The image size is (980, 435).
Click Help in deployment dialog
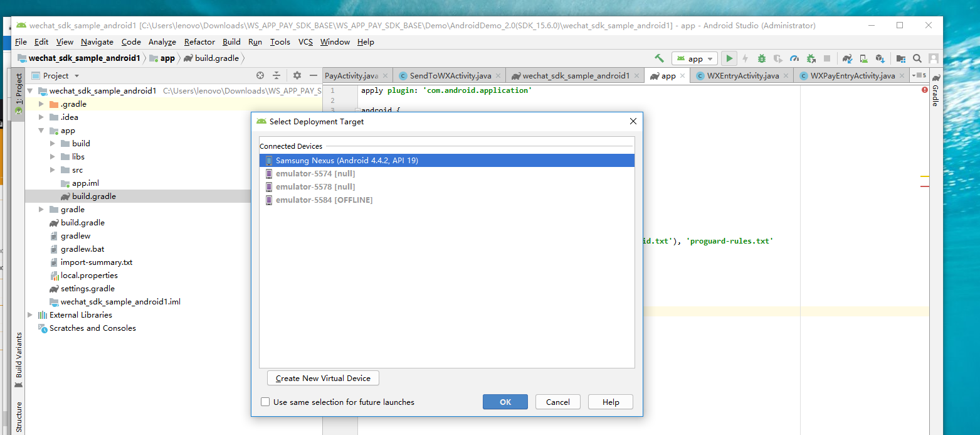point(611,402)
